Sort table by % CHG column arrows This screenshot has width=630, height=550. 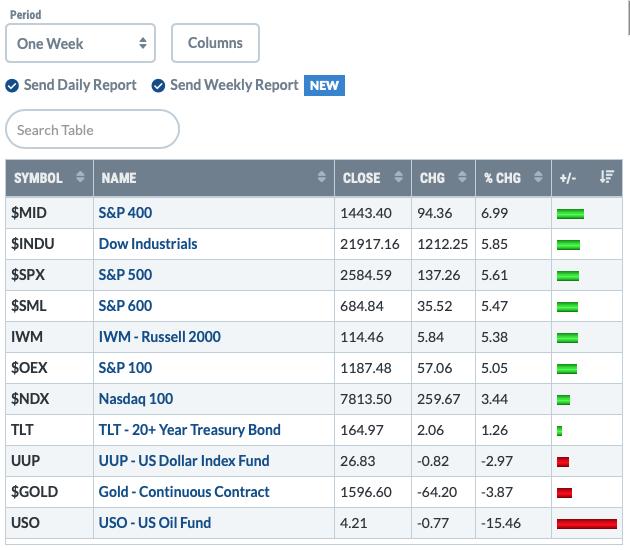pos(538,177)
